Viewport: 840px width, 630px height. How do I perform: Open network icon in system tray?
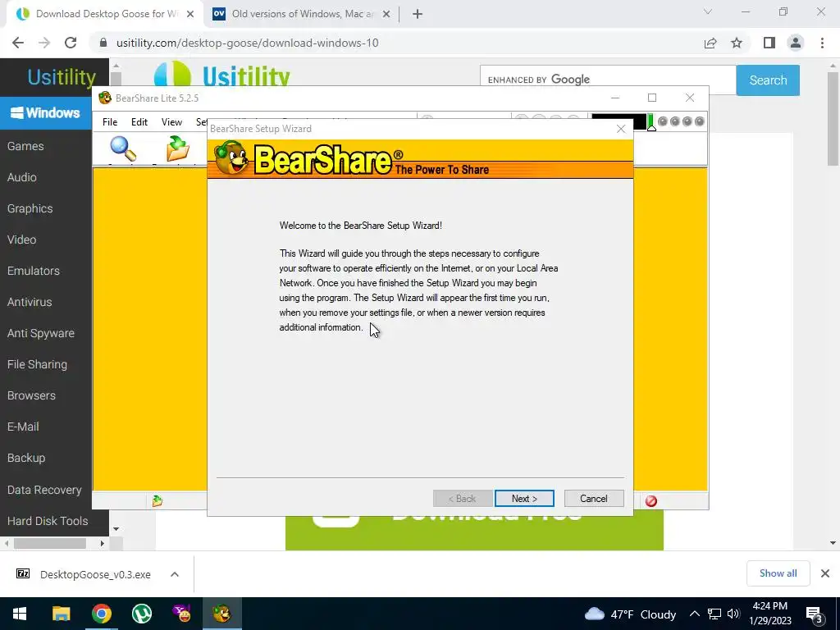[x=714, y=614]
